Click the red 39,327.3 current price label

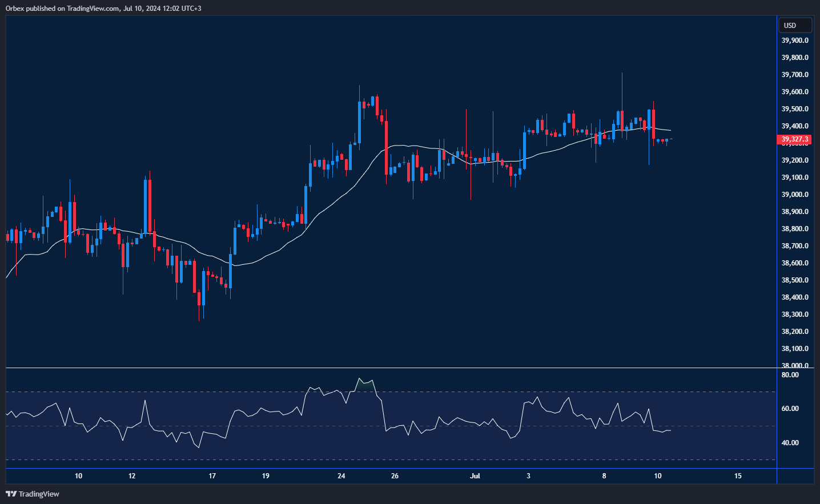794,139
